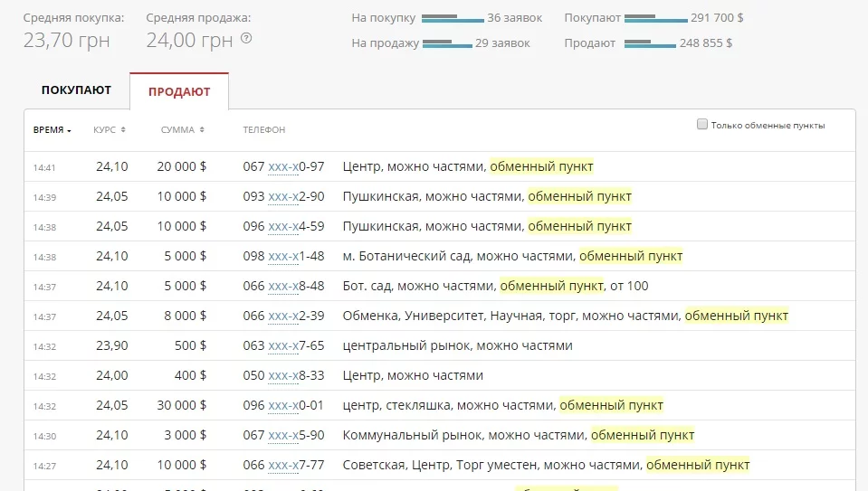Show phone number 096 xxx-x0-01

[283, 405]
